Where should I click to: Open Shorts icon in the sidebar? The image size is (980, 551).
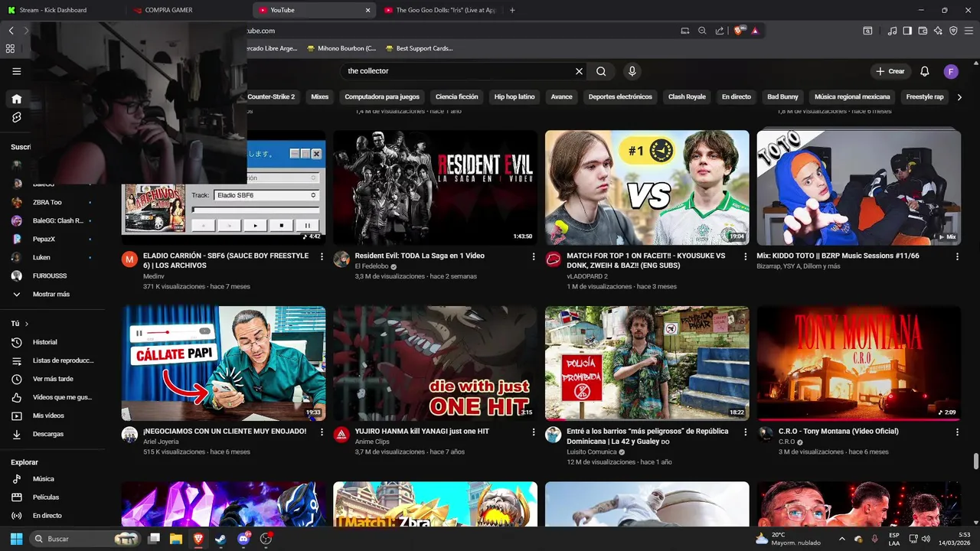point(16,117)
